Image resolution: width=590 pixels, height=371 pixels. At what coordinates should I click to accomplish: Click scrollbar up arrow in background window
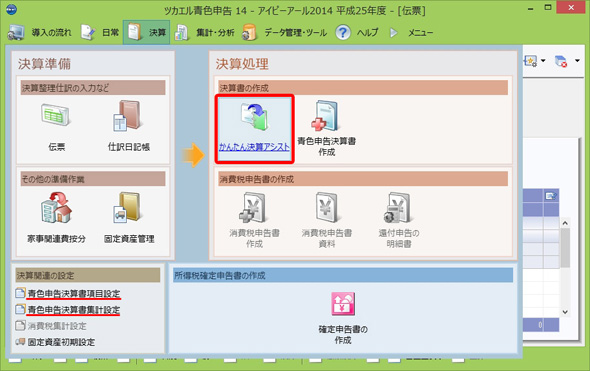pyautogui.click(x=565, y=223)
